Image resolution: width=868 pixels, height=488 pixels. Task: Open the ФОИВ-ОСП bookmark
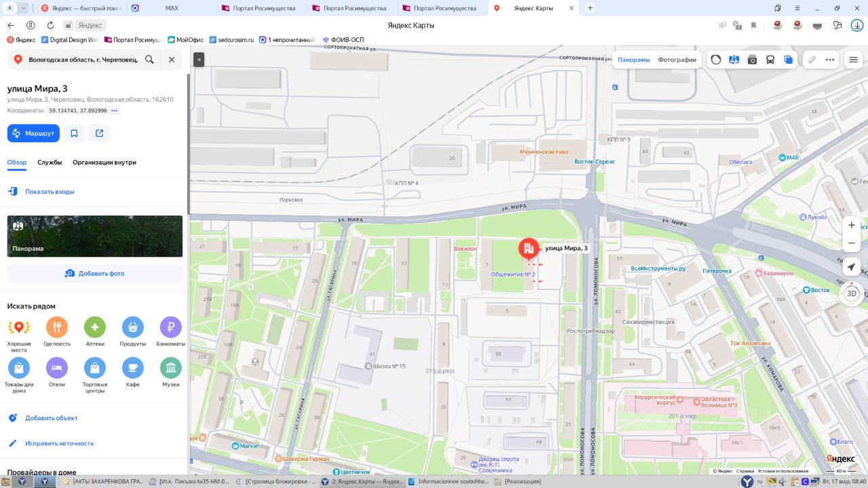(343, 40)
